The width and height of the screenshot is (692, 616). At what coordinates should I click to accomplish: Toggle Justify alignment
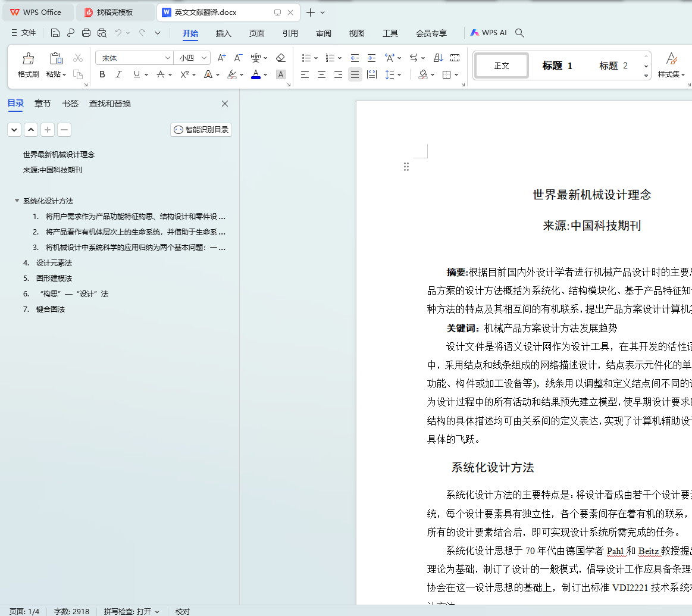coord(355,74)
